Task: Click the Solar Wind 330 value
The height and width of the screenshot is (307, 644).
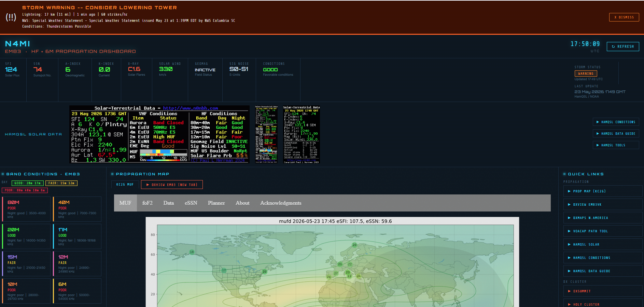Action: [166, 69]
